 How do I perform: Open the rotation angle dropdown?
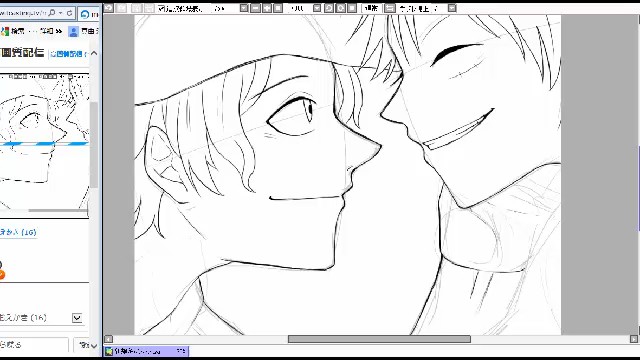pyautogui.click(x=317, y=8)
